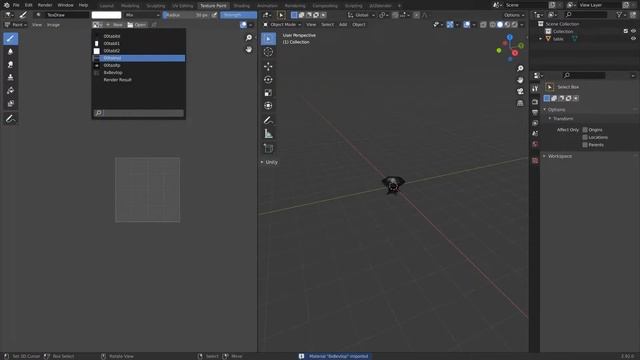Select the Move tool in the 3D viewport

tap(268, 66)
